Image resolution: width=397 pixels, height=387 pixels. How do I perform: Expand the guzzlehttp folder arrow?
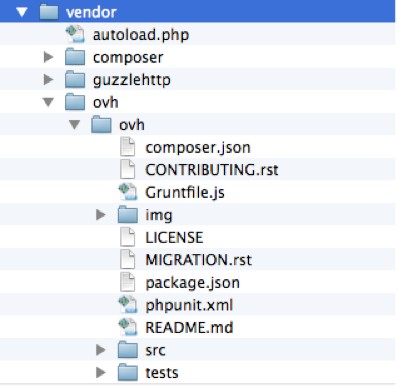pyautogui.click(x=49, y=80)
